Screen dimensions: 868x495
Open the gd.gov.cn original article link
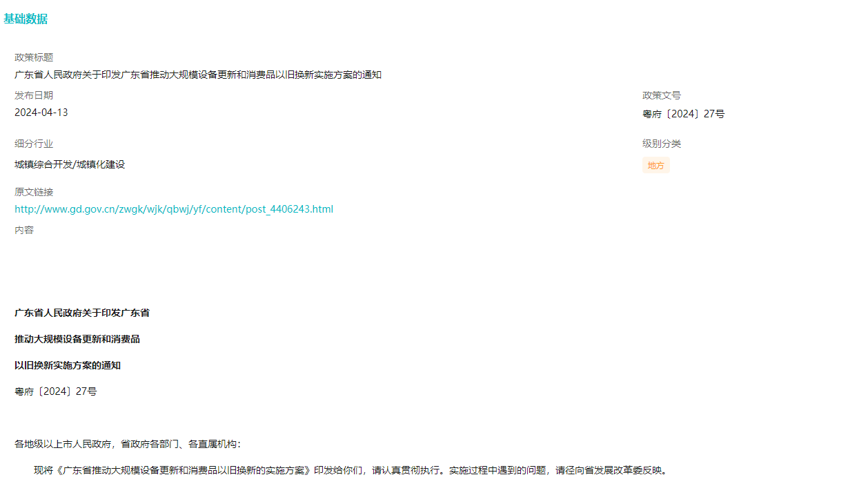point(174,209)
